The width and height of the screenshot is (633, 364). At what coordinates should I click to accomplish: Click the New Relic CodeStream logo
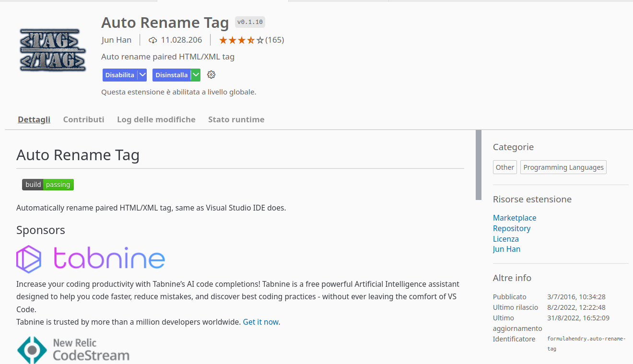click(x=73, y=350)
